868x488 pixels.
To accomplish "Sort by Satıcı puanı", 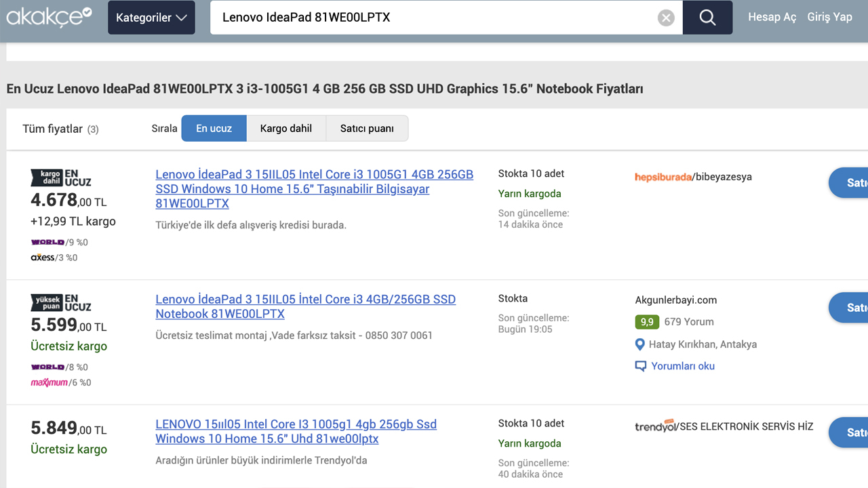I will (x=367, y=128).
